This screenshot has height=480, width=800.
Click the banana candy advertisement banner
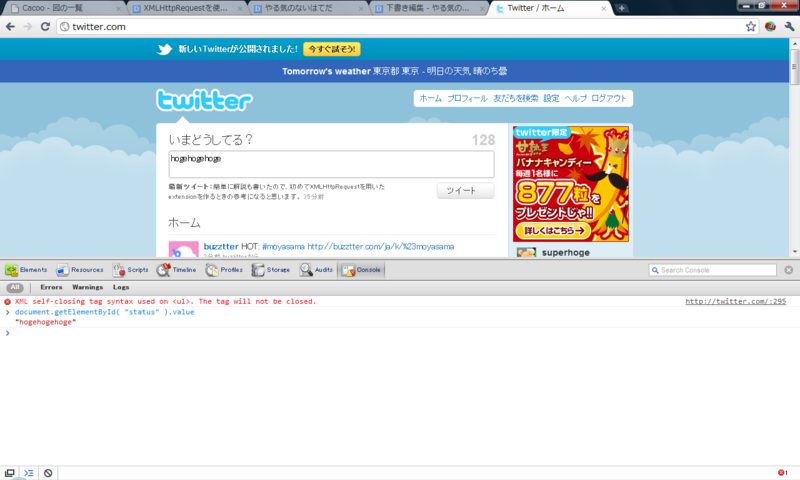[x=571, y=184]
